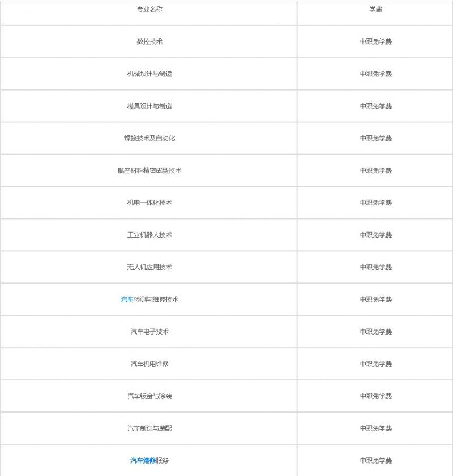Click the 模具设计与制造 major cell
Viewport: 453px width, 476px height.
click(149, 106)
